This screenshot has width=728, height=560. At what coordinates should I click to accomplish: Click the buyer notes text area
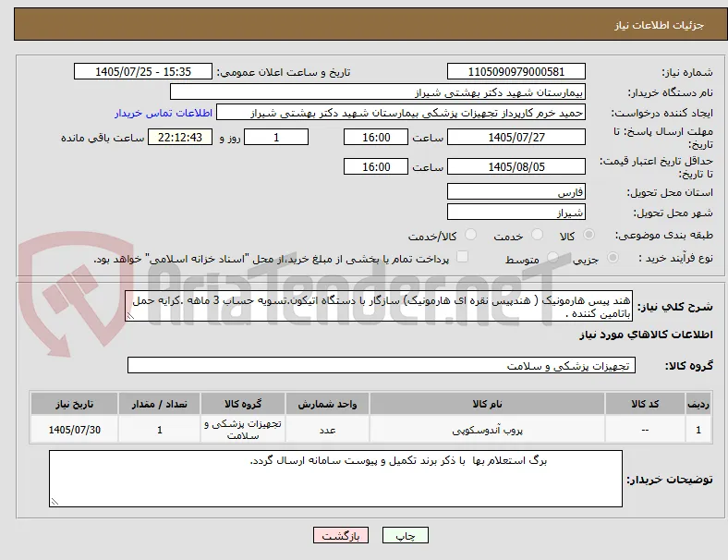[335, 479]
